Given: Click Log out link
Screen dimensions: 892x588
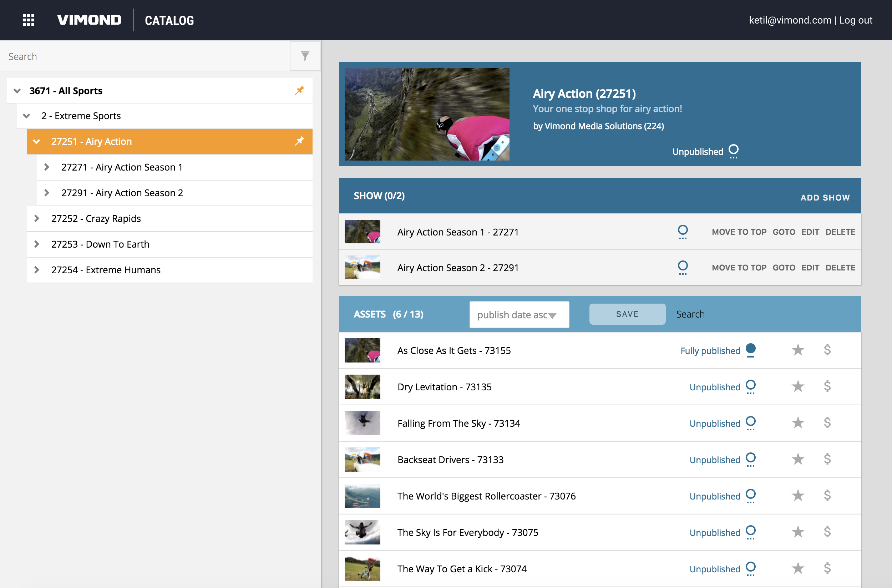Looking at the screenshot, I should click(855, 20).
